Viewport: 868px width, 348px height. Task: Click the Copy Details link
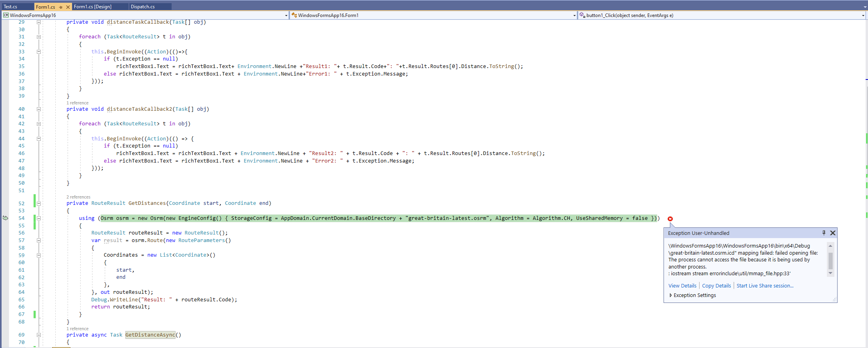click(x=716, y=286)
